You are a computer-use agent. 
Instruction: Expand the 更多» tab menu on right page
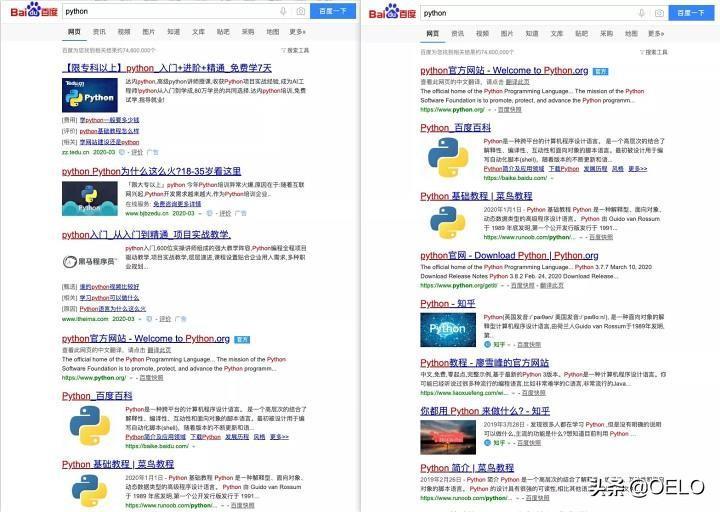[x=656, y=34]
